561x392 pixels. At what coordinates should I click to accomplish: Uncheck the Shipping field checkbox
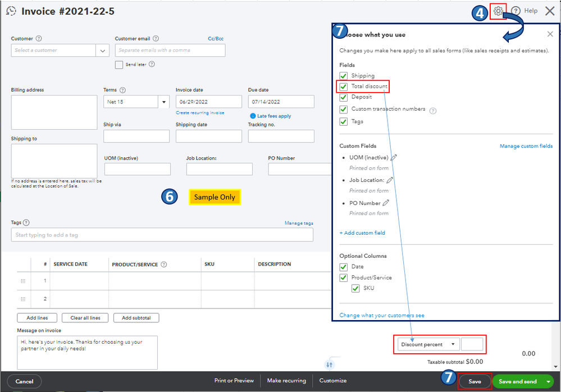(344, 76)
